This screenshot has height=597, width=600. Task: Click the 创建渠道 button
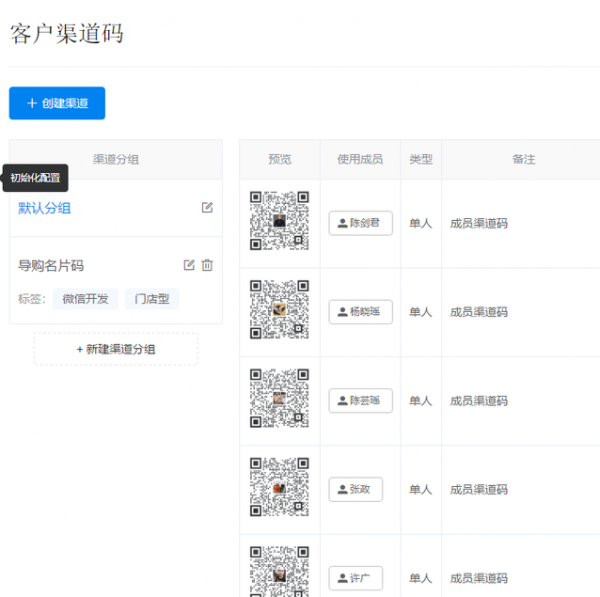click(57, 103)
